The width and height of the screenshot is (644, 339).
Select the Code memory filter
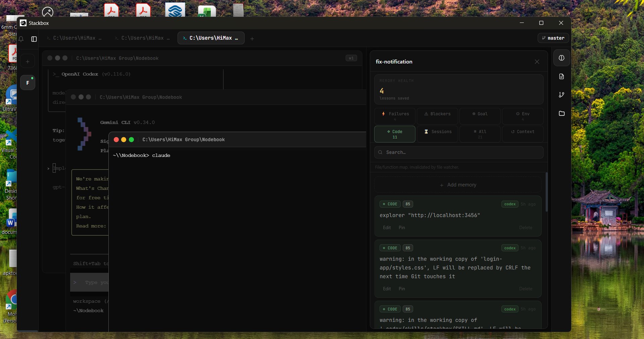click(395, 134)
